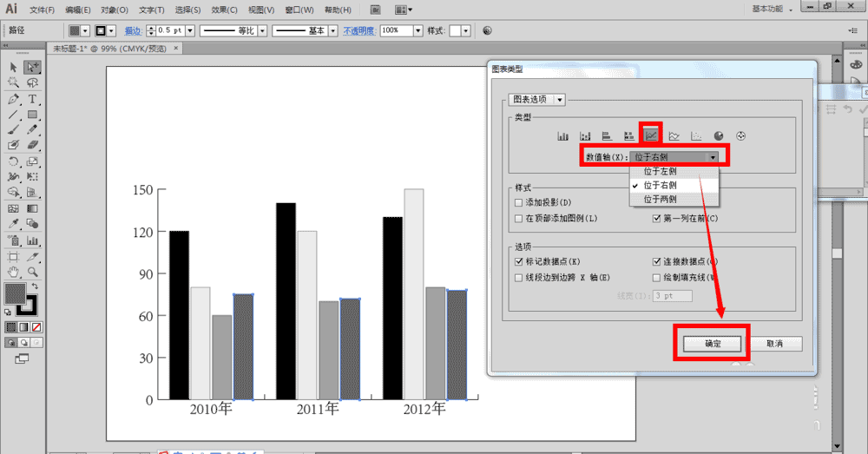Open the fill color dropdown in control bar
868x454 pixels.
point(85,31)
